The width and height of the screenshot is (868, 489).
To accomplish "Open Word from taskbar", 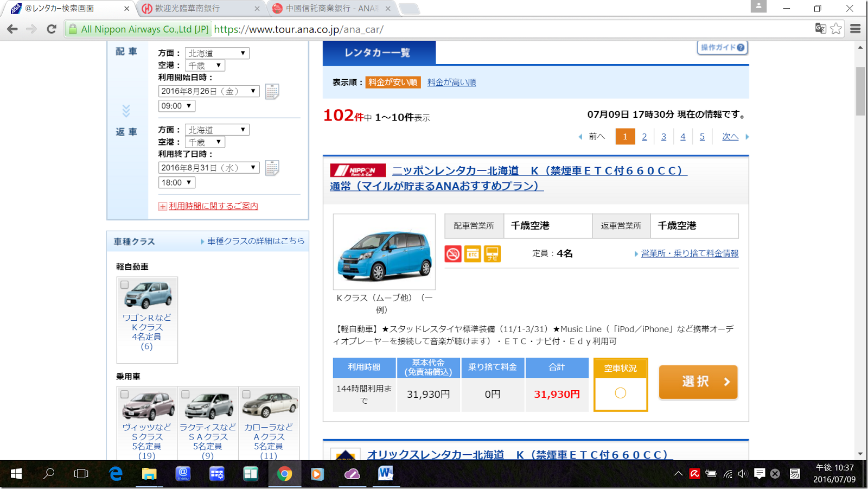I will click(x=385, y=474).
